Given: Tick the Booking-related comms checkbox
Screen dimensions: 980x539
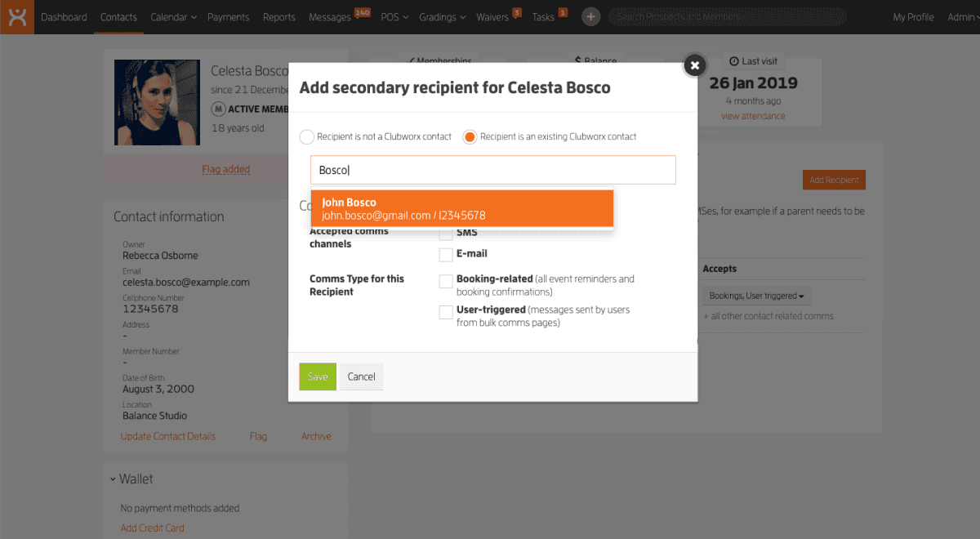Looking at the screenshot, I should [446, 282].
